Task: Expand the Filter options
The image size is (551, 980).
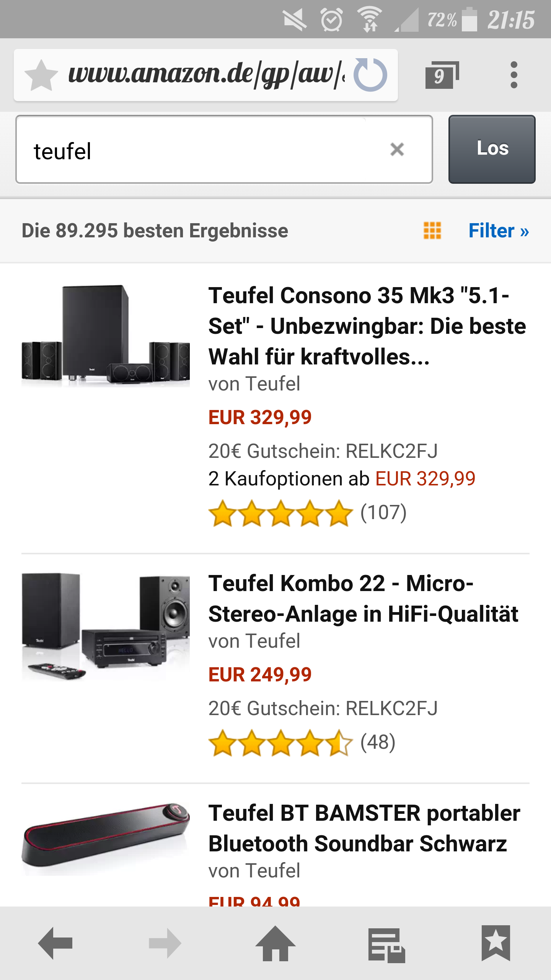Action: 499,230
